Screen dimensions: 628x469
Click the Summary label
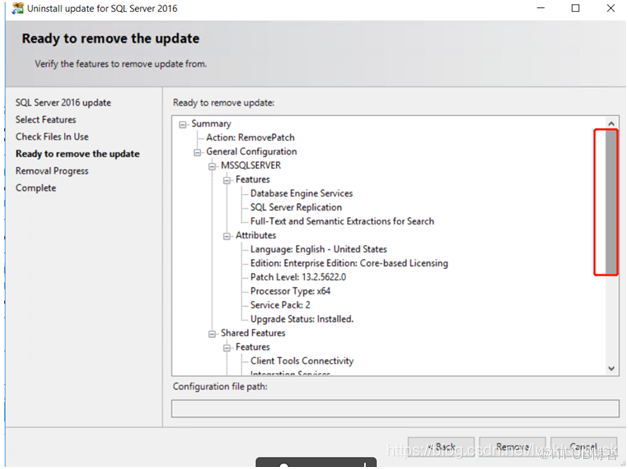(211, 124)
